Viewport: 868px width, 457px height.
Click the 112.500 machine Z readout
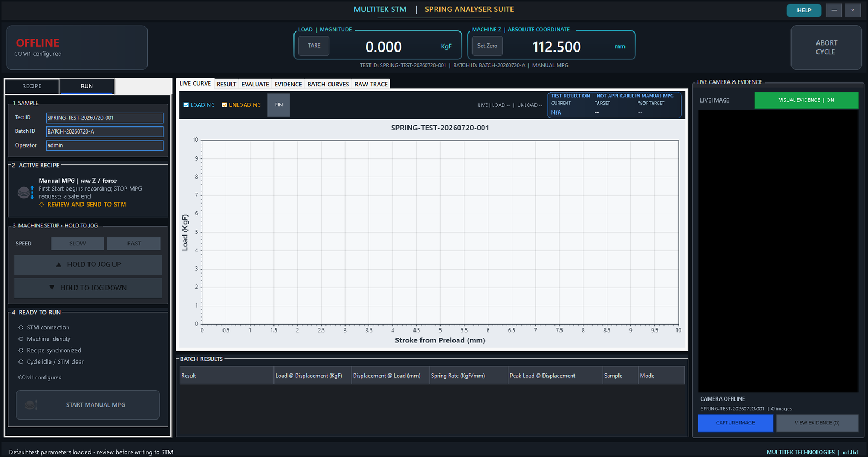[557, 47]
